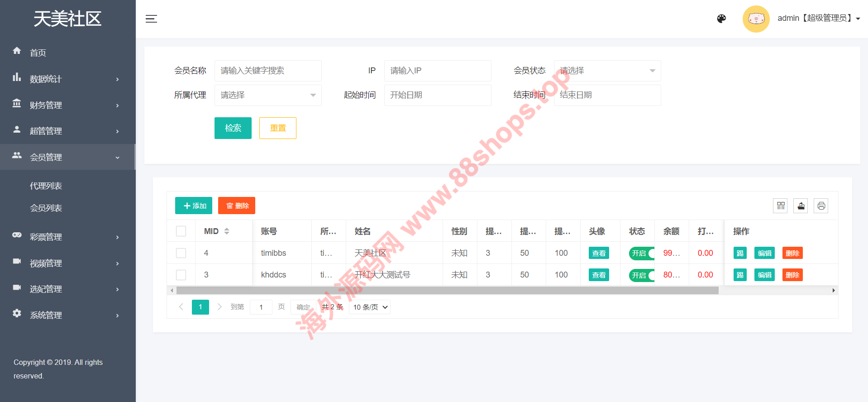Click the 会员名称 keyword input field
868x402 pixels.
267,71
